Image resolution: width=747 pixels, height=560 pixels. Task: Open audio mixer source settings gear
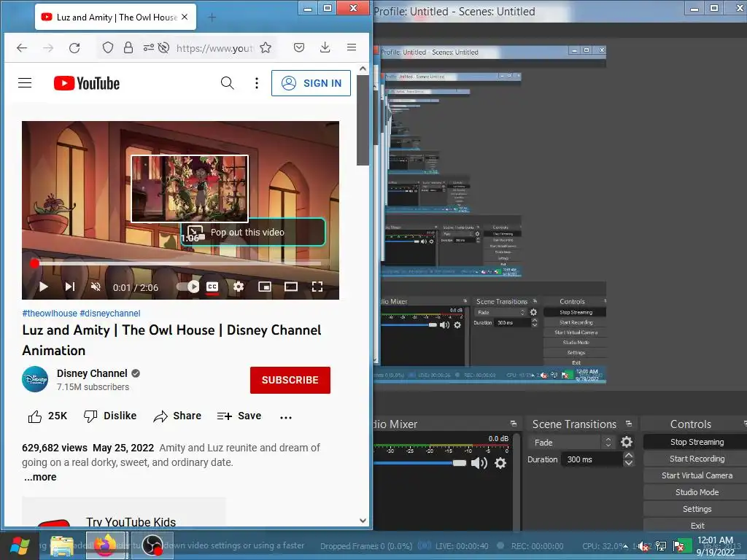(x=500, y=463)
